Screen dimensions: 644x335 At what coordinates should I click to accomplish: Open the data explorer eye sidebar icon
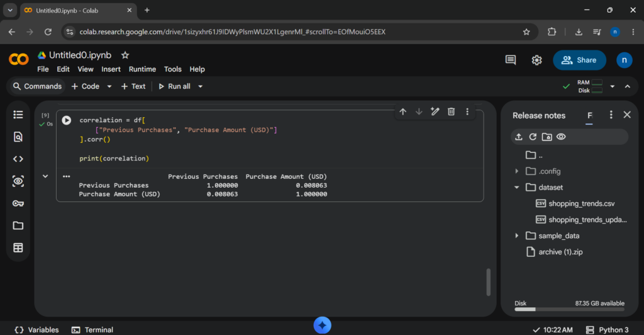pyautogui.click(x=18, y=181)
